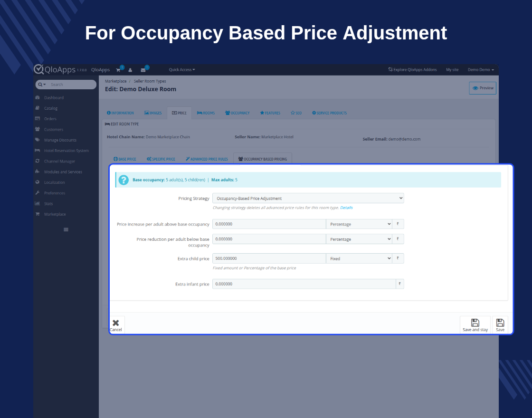Click the Orders credit card icon
The width and height of the screenshot is (532, 418).
coord(38,118)
